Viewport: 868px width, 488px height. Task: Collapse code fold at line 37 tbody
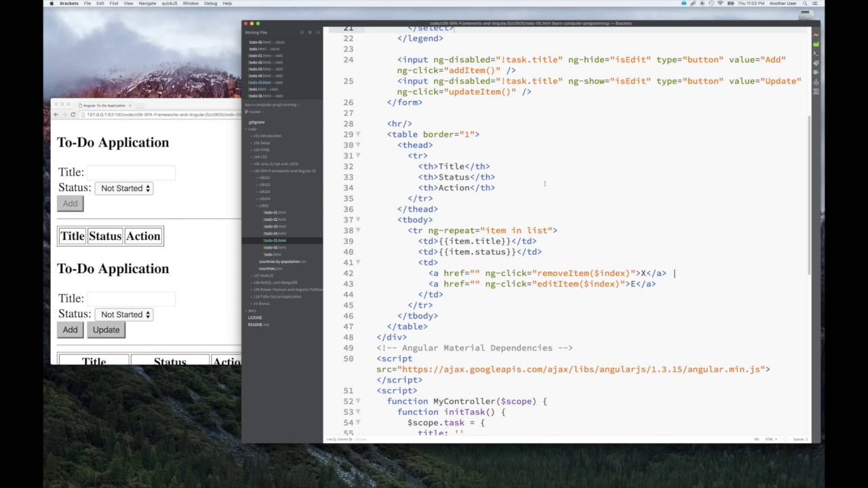(359, 220)
